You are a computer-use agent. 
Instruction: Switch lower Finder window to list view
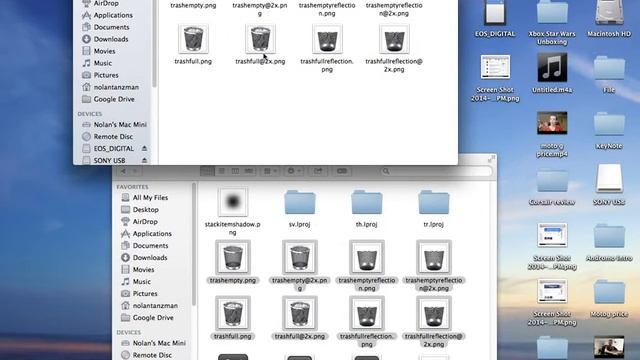[x=222, y=171]
